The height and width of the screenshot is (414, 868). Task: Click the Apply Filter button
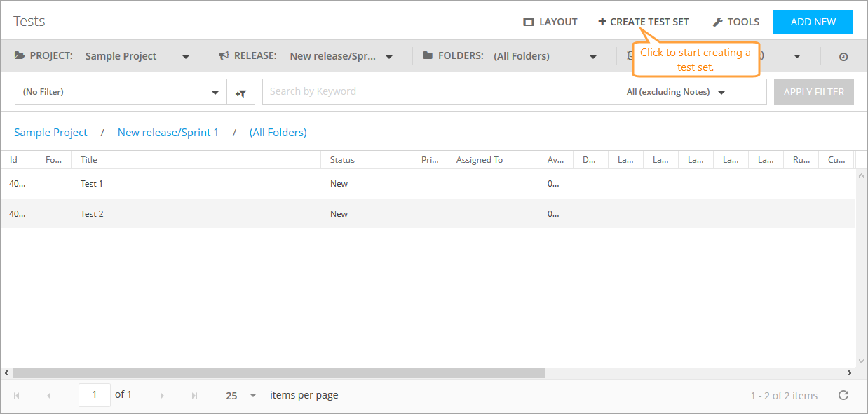[814, 92]
